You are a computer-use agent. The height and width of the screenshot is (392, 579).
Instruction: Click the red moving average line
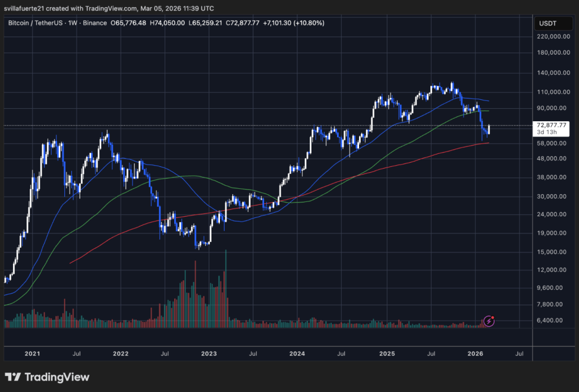tap(357, 178)
